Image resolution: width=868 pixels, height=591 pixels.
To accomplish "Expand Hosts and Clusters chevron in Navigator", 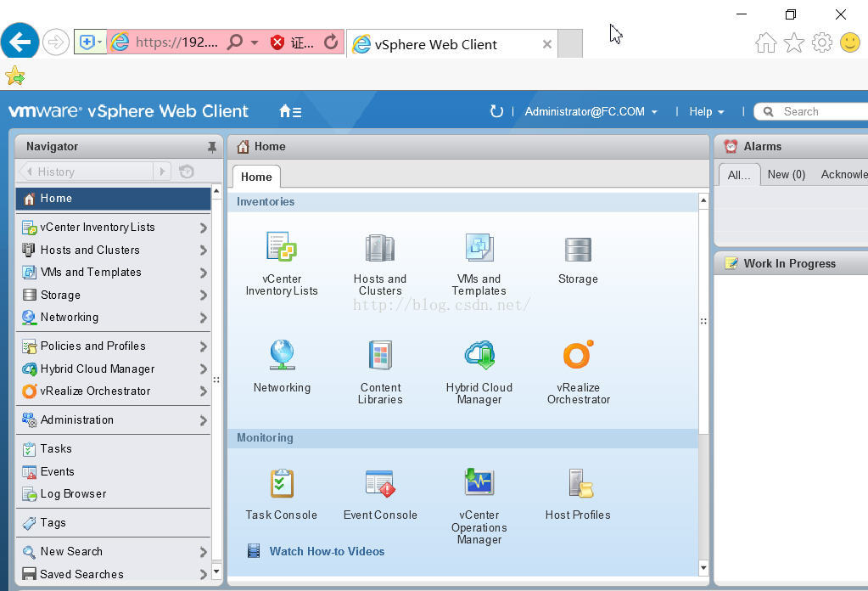I will click(203, 250).
